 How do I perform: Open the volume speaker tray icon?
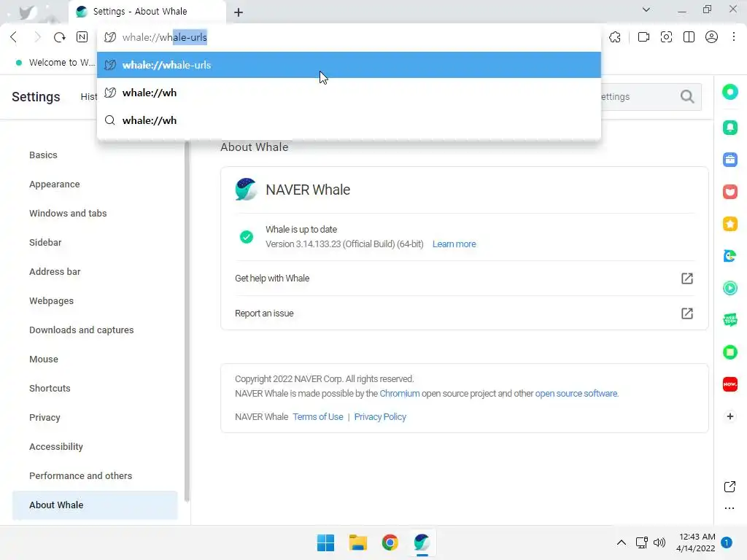click(x=659, y=542)
